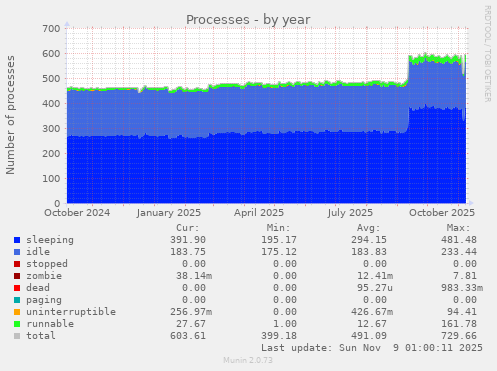Click sleeping current value 391.90
Viewport: 497px width, 371px height.
pos(188,240)
